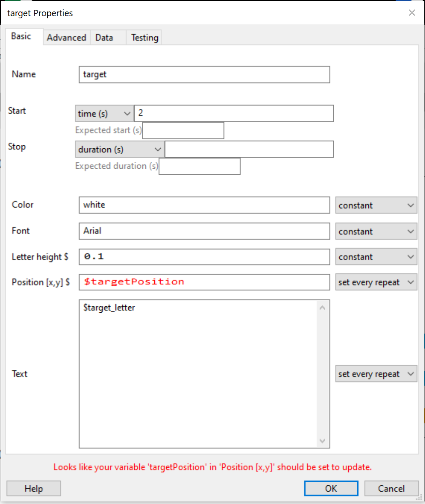Open the Start type dropdown
The image size is (425, 504).
[104, 114]
